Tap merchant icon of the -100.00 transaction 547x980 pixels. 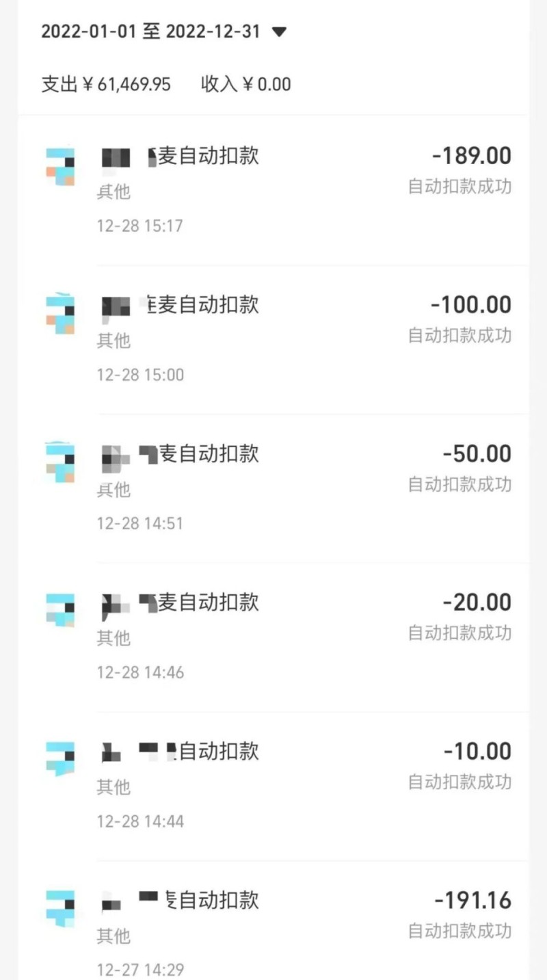click(60, 314)
